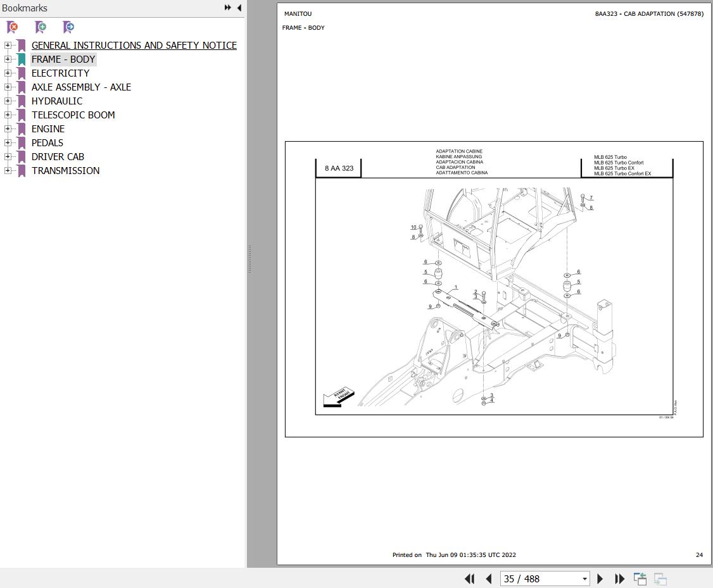Click the add bookmark icon
The image size is (713, 588).
[41, 27]
